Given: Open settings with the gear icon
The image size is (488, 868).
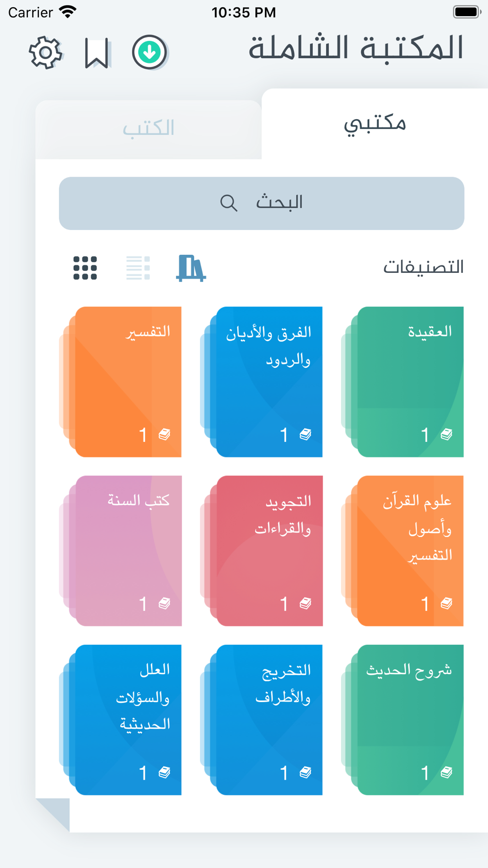Looking at the screenshot, I should (45, 52).
